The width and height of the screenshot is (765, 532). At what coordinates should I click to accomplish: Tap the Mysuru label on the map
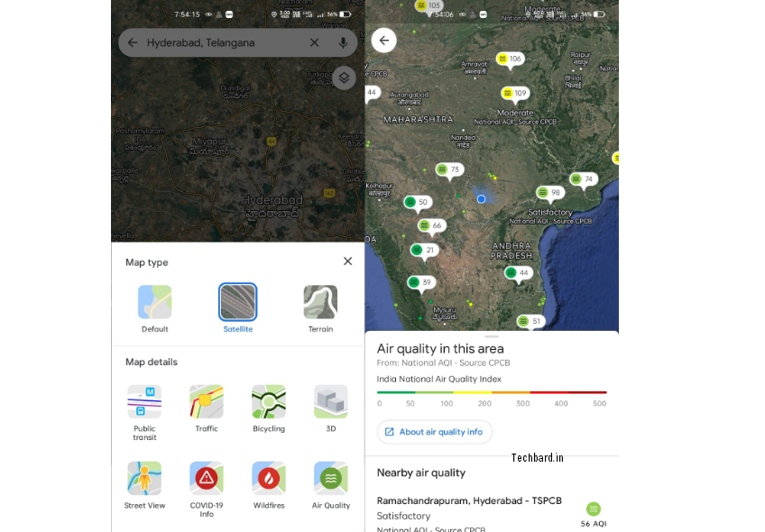point(445,314)
